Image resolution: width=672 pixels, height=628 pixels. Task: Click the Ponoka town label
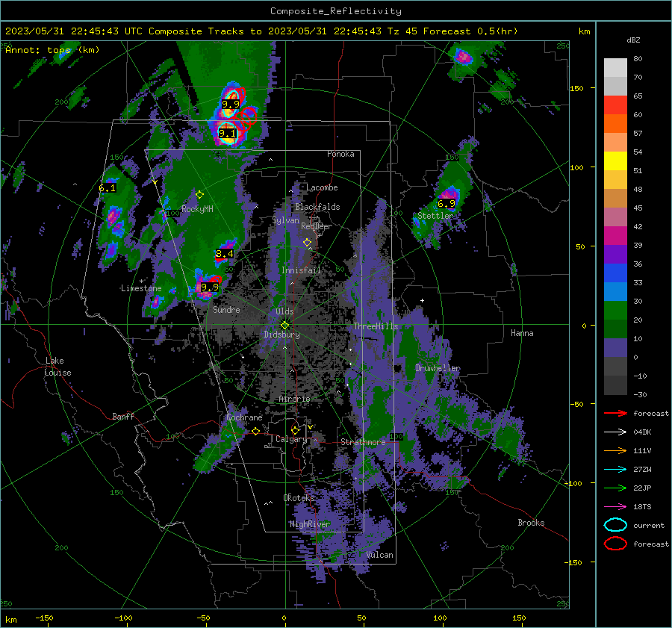(340, 154)
